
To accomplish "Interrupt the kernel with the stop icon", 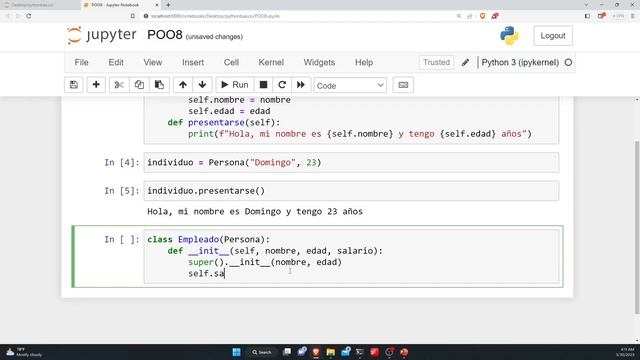I will click(x=263, y=85).
